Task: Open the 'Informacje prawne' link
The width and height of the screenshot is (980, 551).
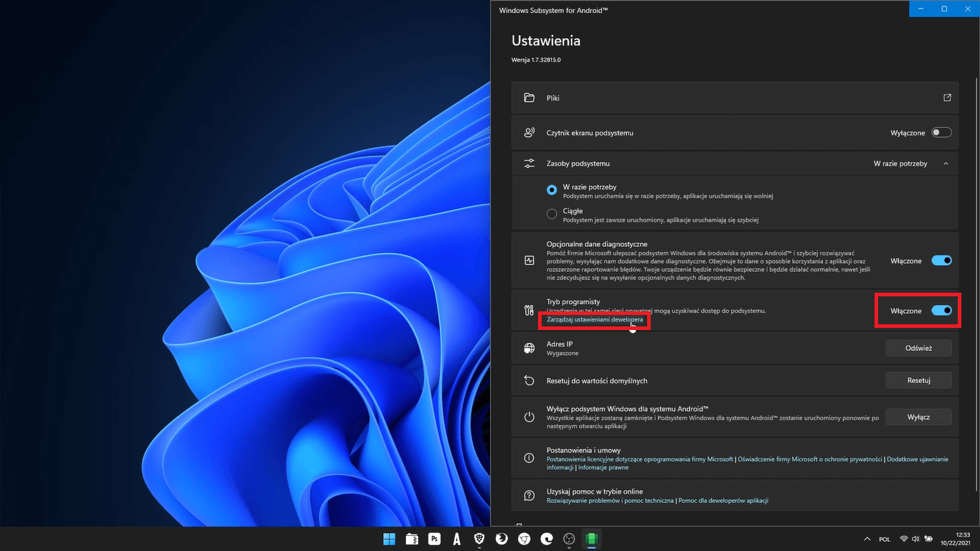Action: click(603, 468)
